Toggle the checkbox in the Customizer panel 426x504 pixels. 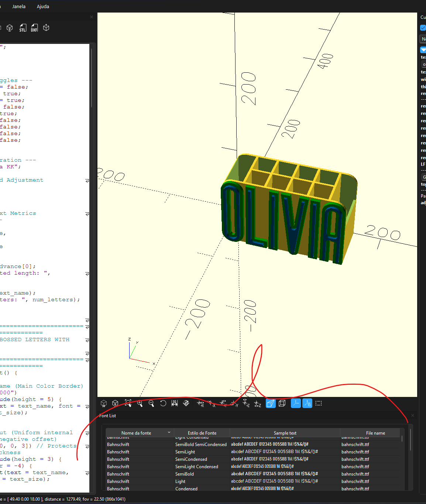(x=423, y=28)
